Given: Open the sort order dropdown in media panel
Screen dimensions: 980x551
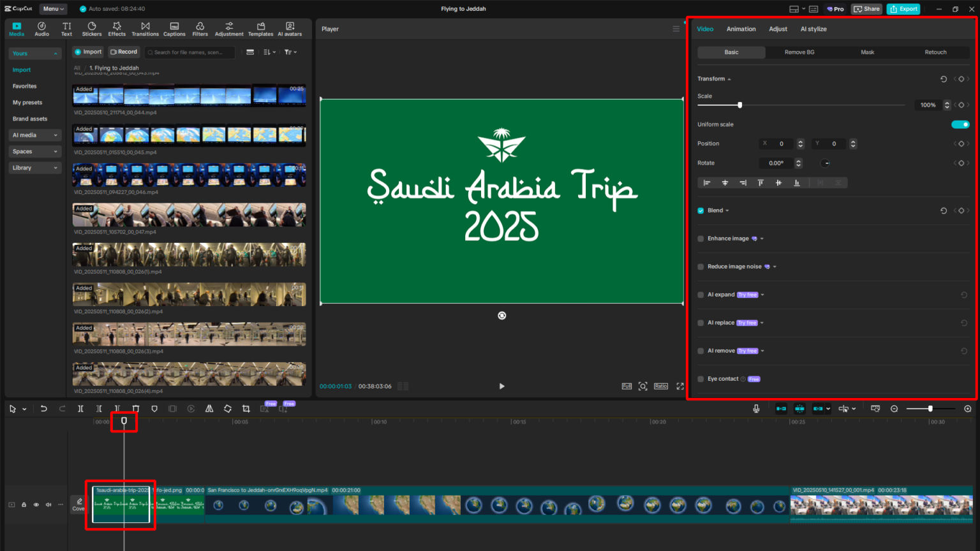Looking at the screenshot, I should coord(269,52).
